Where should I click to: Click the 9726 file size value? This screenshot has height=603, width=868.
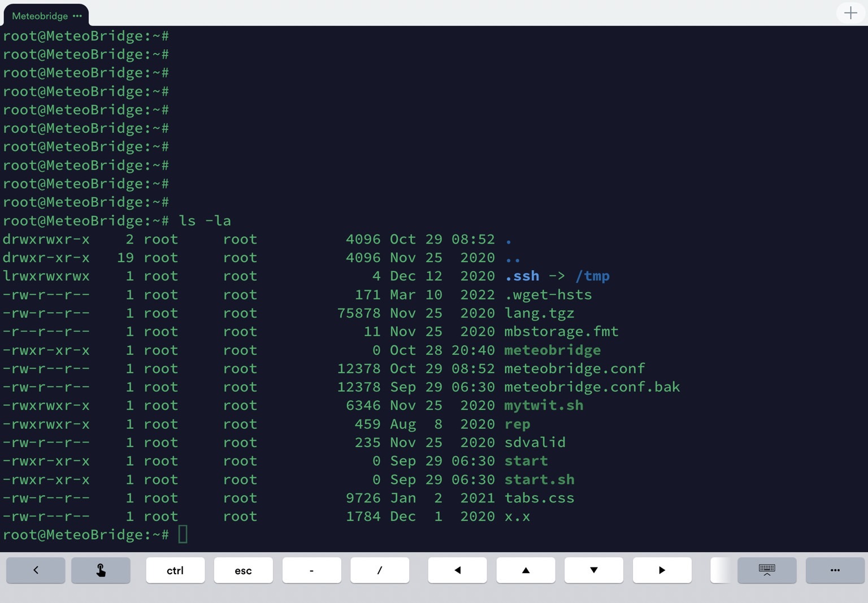tap(364, 498)
